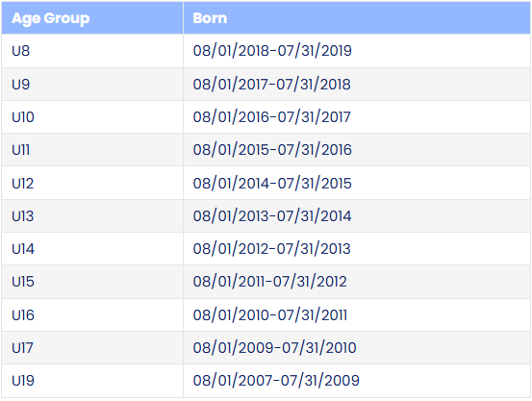
Task: Click the date range 08/01/2018-07/31/2019
Action: [x=272, y=51]
